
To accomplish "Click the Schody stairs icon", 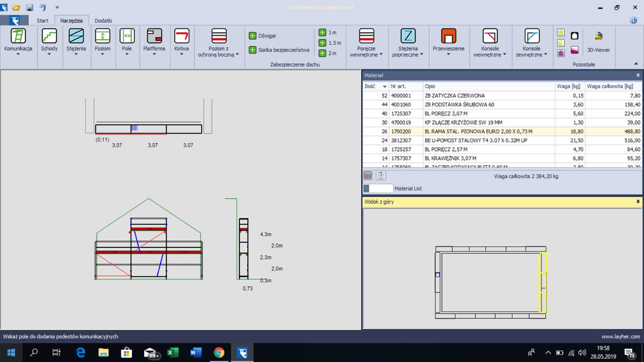I will click(x=49, y=36).
